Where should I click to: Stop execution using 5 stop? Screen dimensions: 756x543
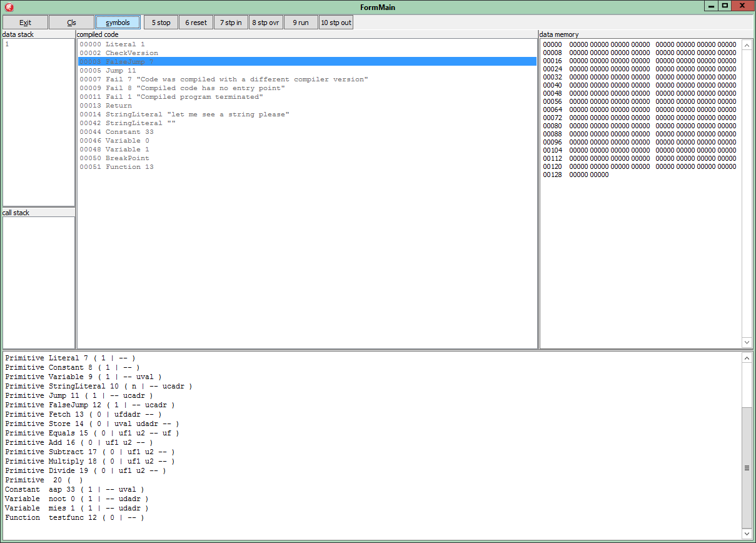[x=161, y=23]
